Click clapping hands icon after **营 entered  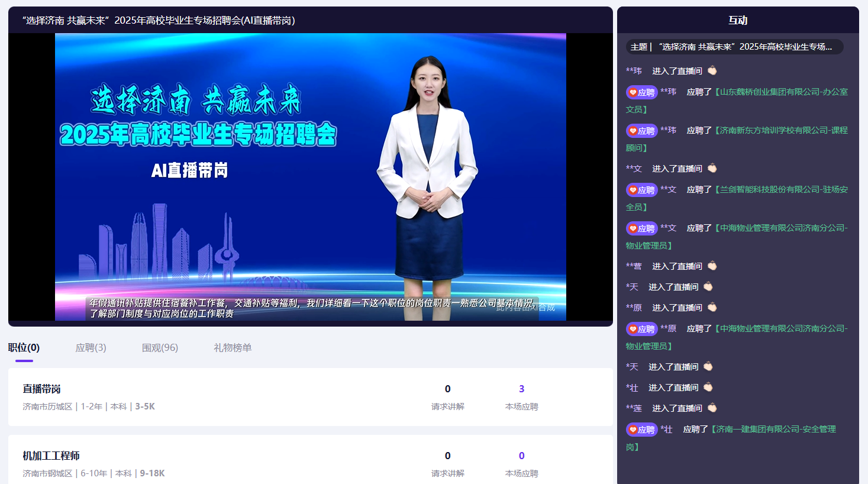tap(712, 266)
